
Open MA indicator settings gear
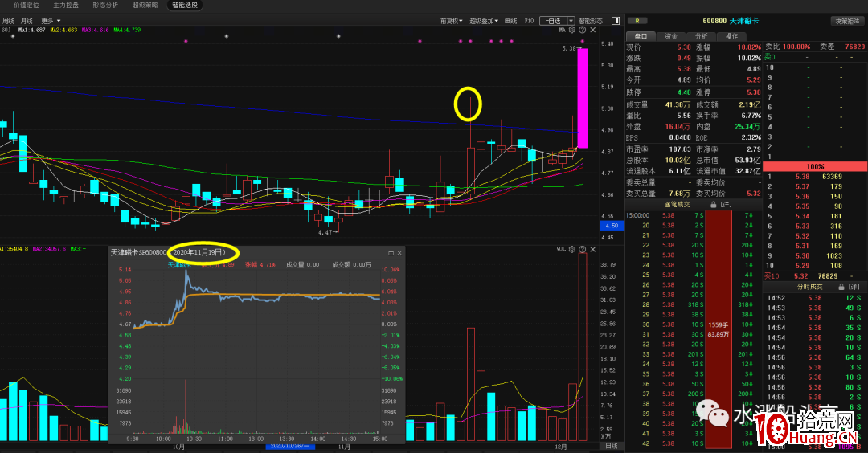tap(571, 31)
